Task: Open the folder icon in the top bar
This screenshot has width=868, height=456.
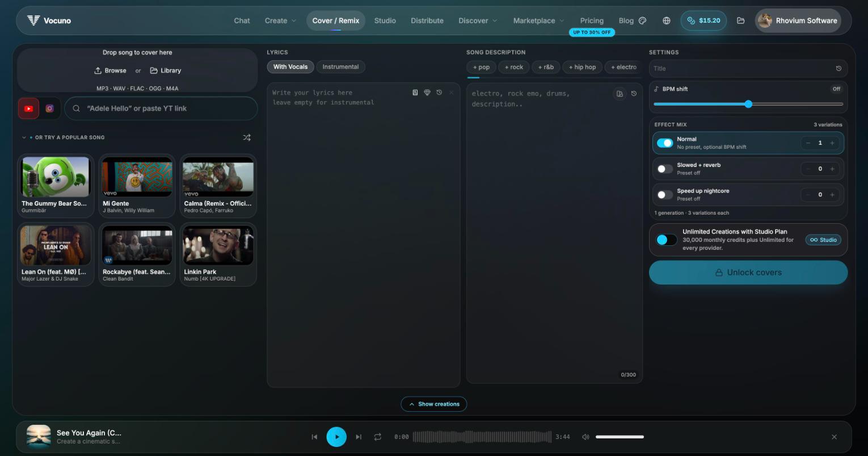Action: (x=740, y=20)
